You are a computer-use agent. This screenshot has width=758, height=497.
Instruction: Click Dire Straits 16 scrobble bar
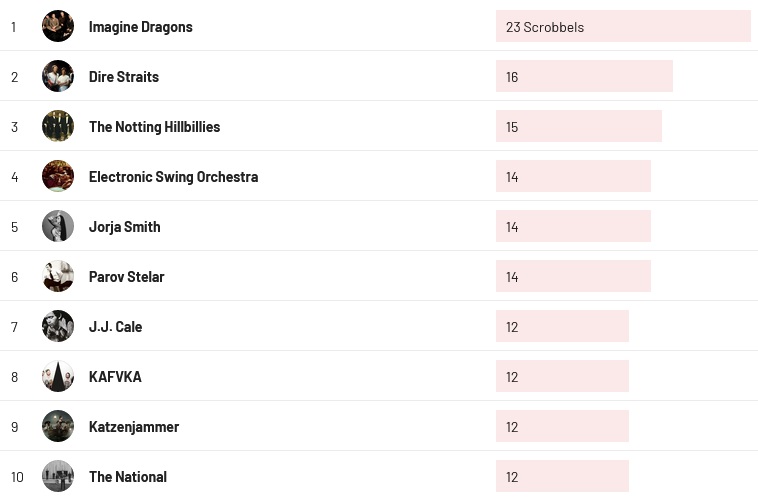(x=584, y=77)
